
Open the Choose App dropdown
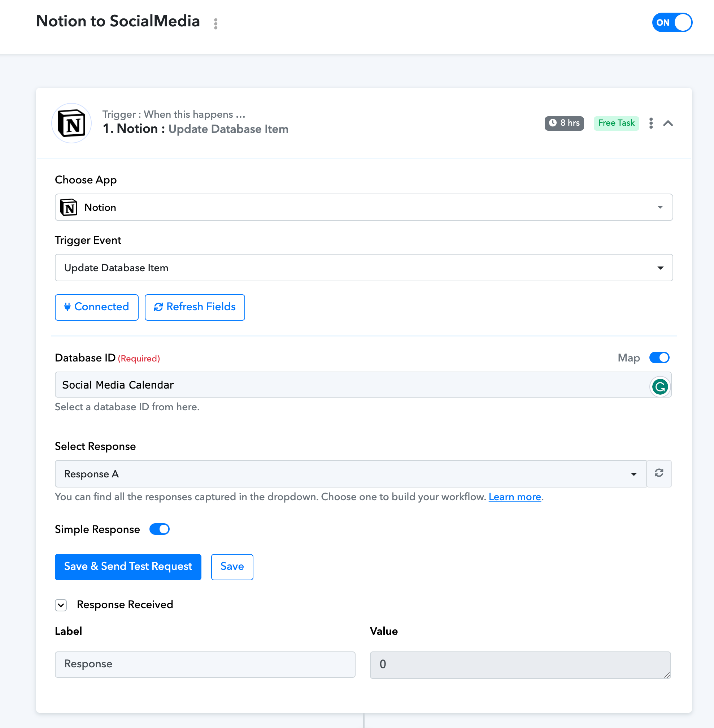point(364,207)
